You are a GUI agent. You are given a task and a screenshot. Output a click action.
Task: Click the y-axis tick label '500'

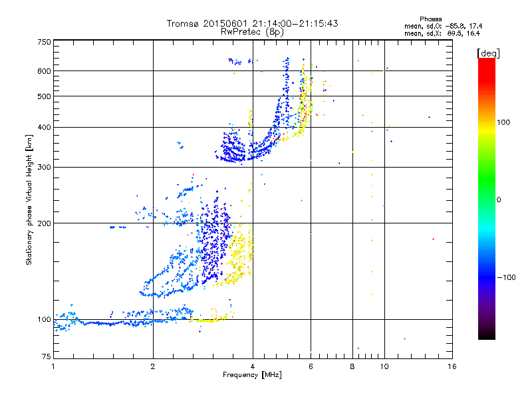(x=44, y=96)
